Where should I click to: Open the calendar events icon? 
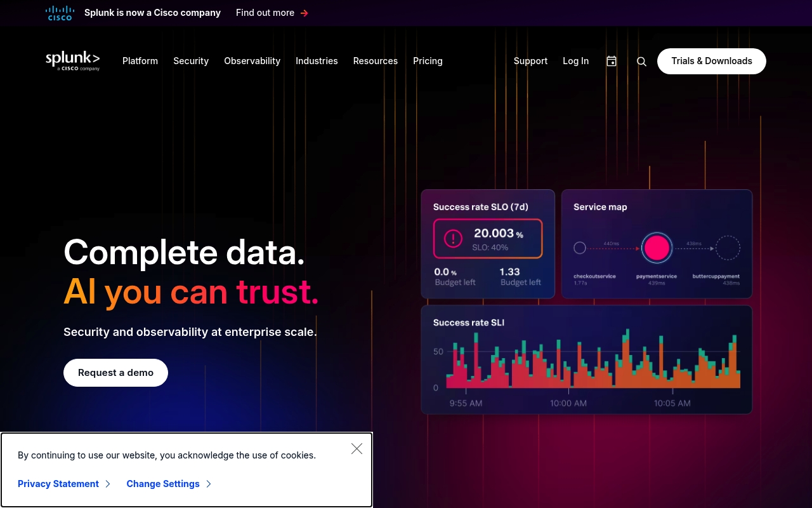[612, 61]
